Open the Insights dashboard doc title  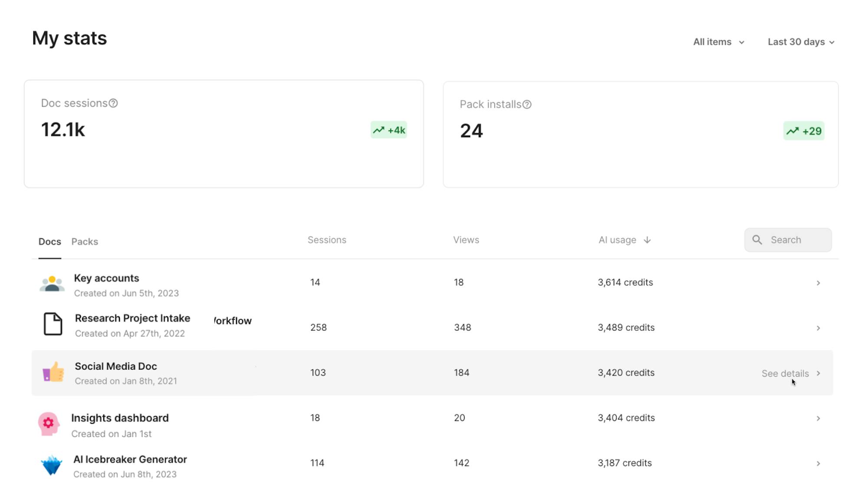click(120, 418)
